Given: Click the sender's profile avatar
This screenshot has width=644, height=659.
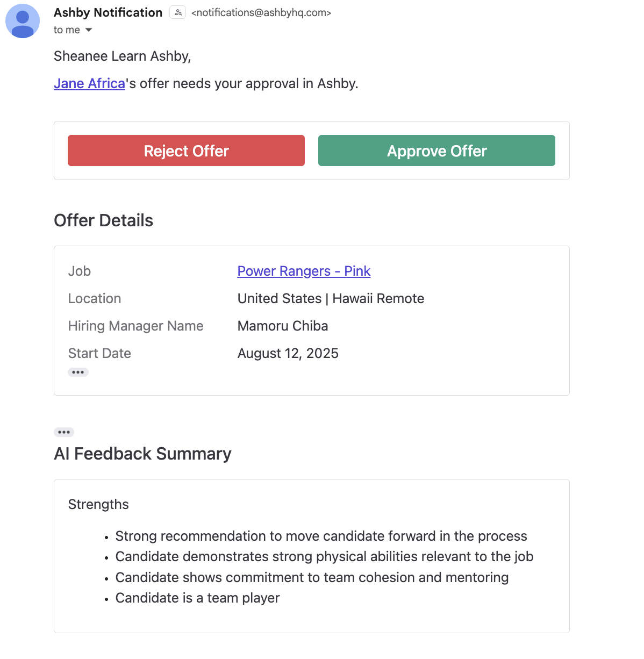Looking at the screenshot, I should click(23, 21).
